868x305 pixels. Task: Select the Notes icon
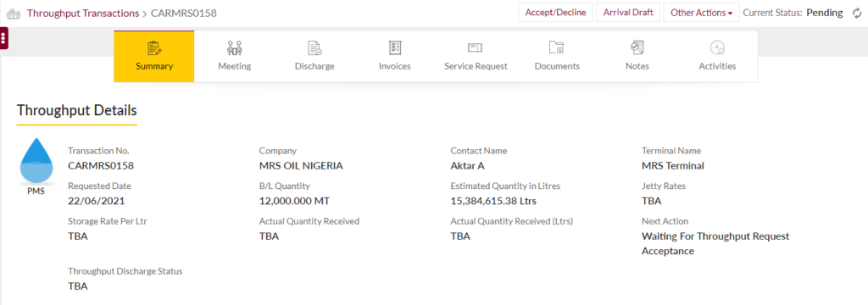click(637, 48)
